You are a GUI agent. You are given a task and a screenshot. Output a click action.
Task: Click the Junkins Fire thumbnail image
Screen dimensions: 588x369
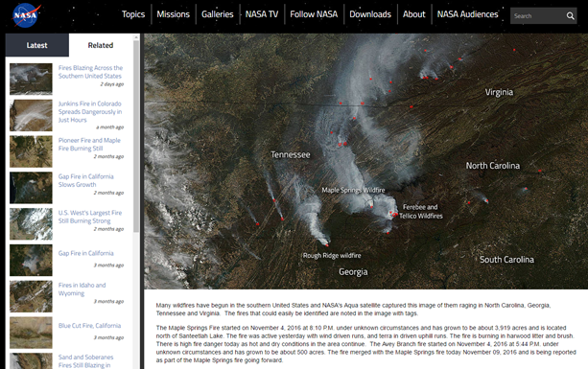31,115
